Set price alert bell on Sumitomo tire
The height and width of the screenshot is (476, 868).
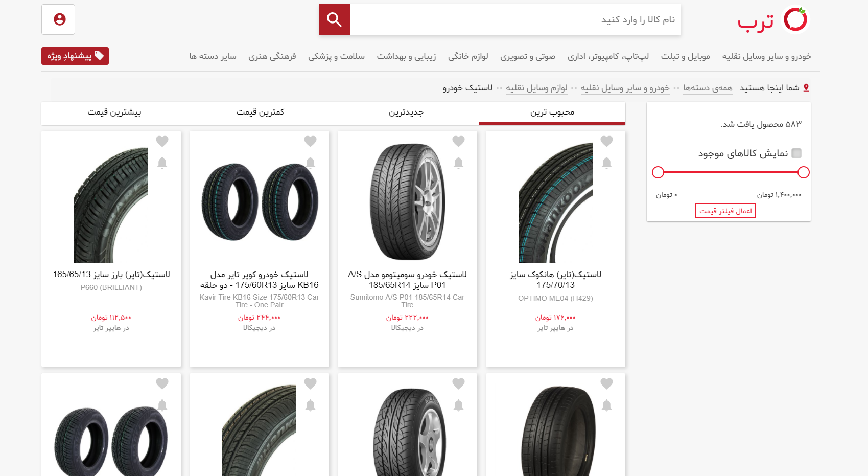458,163
